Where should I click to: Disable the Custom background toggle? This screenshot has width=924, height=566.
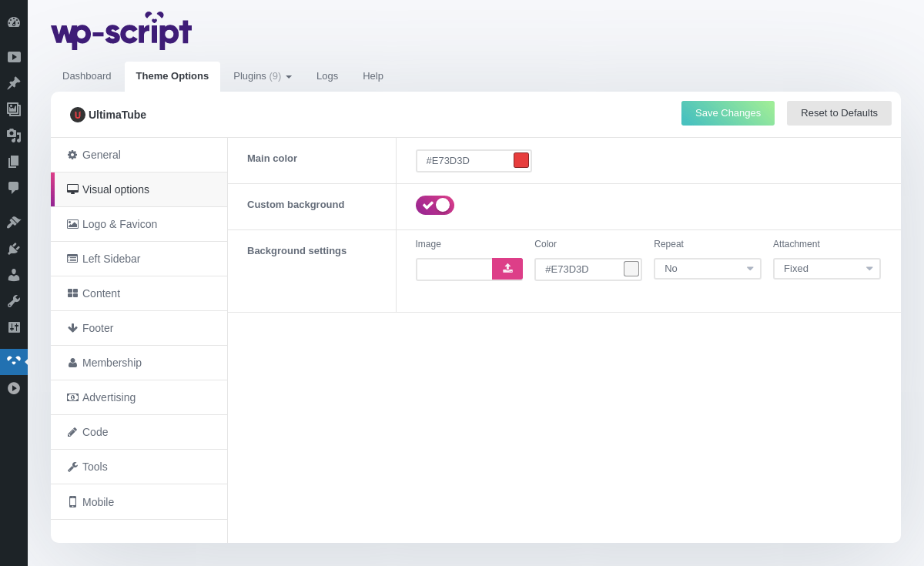coord(435,205)
